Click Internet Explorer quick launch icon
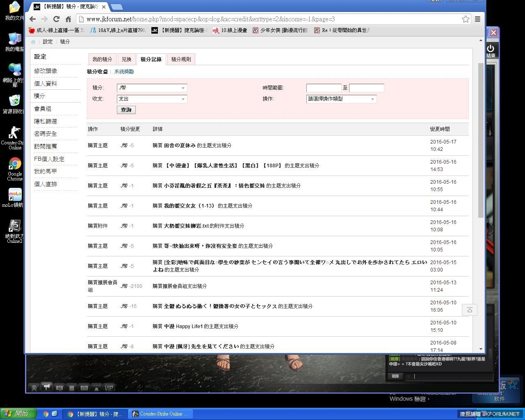Screen dimensions: 525x420 [54, 414]
